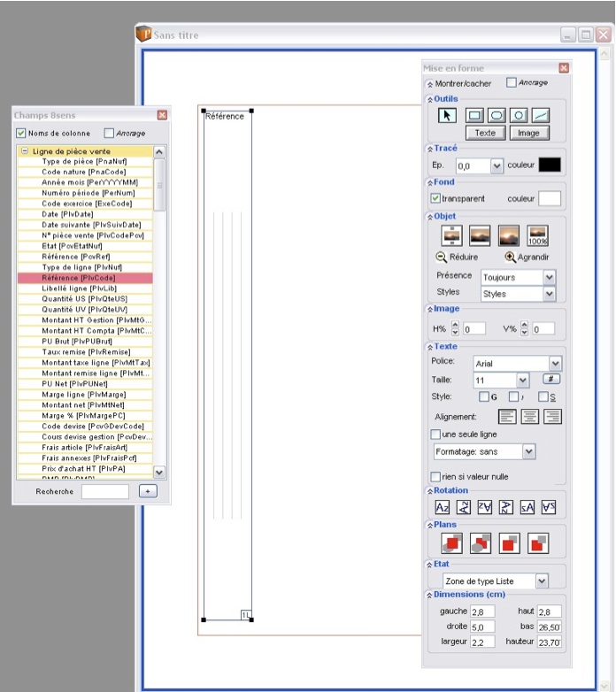
Task: Choose the first rotation icon (normal Az)
Action: (443, 508)
